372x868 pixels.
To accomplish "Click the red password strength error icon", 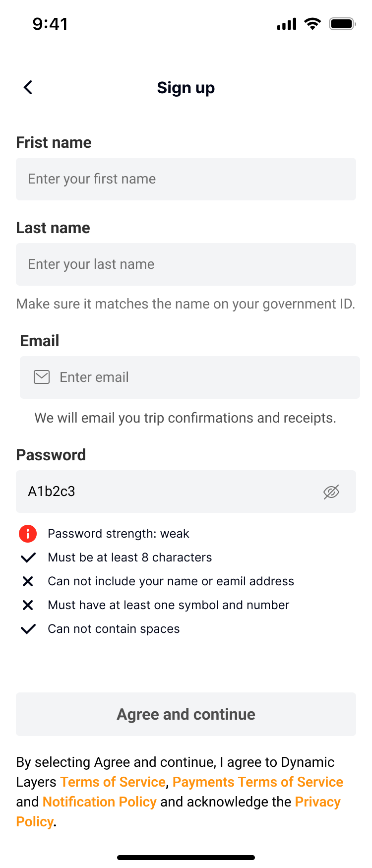I will (27, 533).
